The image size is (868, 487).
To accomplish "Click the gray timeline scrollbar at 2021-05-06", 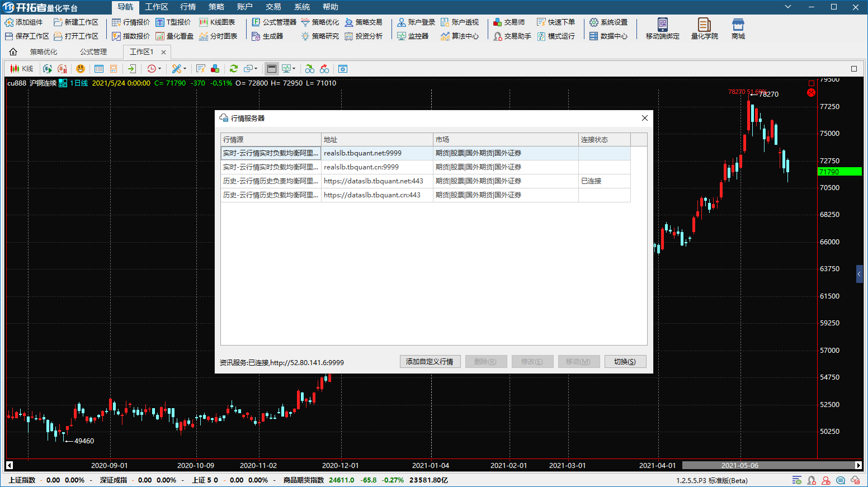I will click(739, 465).
